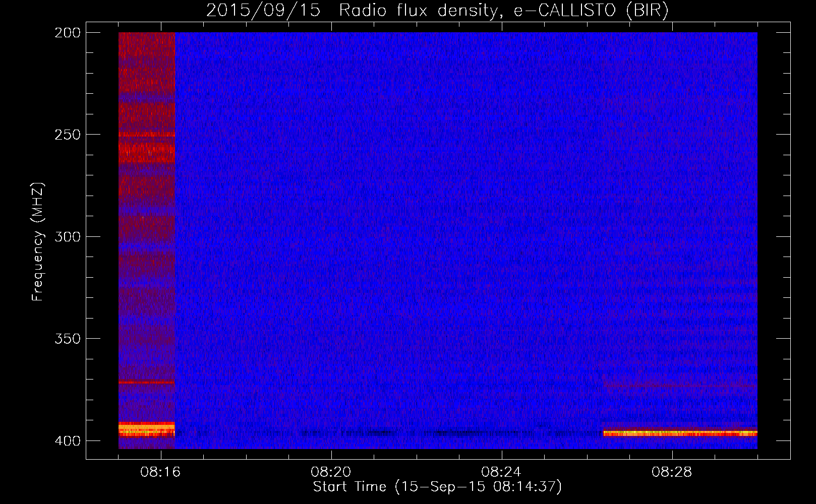Click the 08:20 time tick label
The width and height of the screenshot is (816, 504).
[331, 472]
